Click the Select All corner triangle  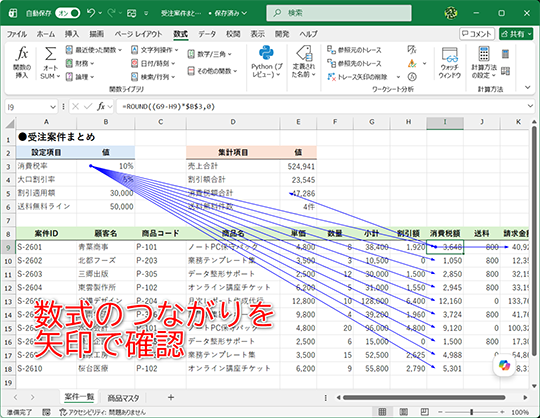pos(10,123)
